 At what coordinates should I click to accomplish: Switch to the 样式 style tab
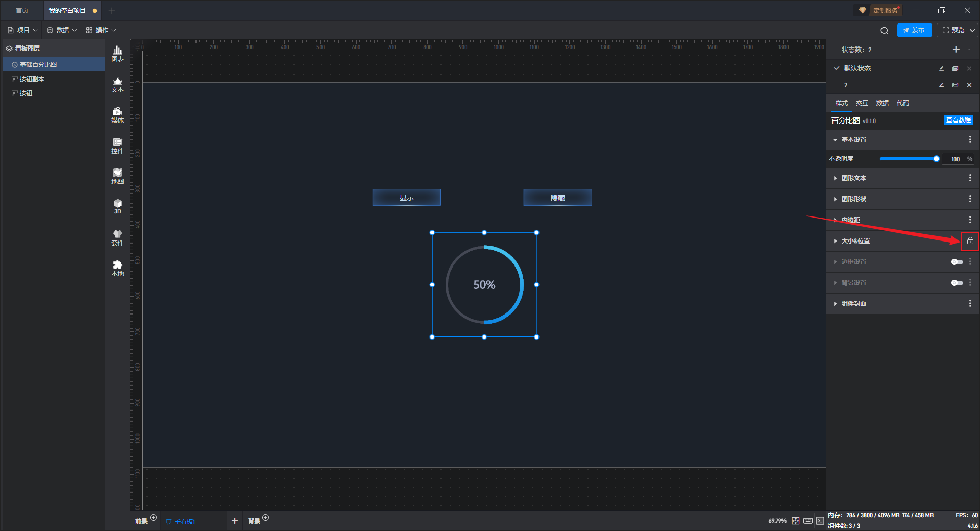[841, 103]
